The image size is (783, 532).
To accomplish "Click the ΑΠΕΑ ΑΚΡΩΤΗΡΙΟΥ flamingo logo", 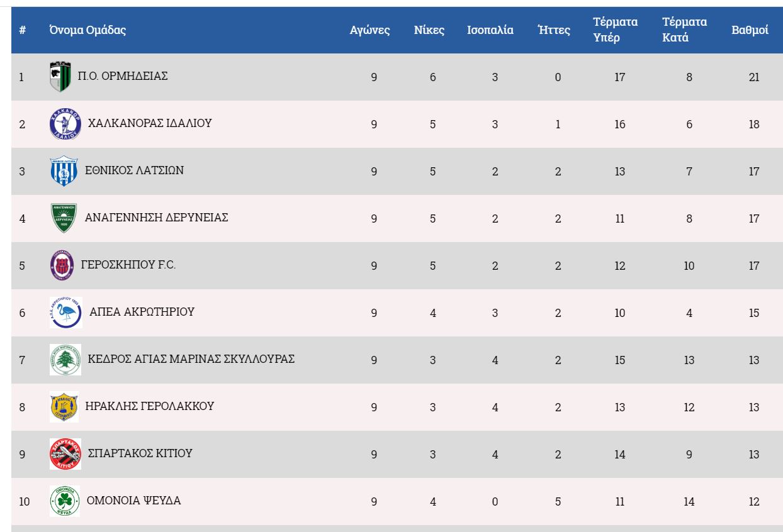I will [x=65, y=313].
